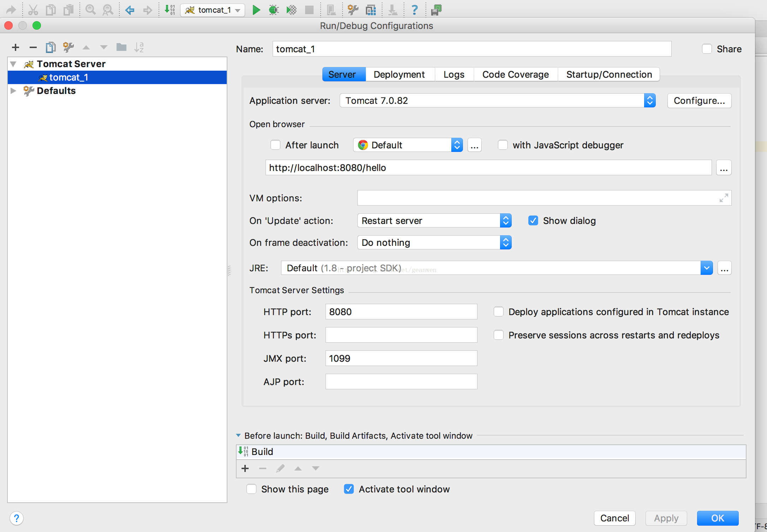The height and width of the screenshot is (532, 767).
Task: Click the Apply button
Action: (666, 518)
